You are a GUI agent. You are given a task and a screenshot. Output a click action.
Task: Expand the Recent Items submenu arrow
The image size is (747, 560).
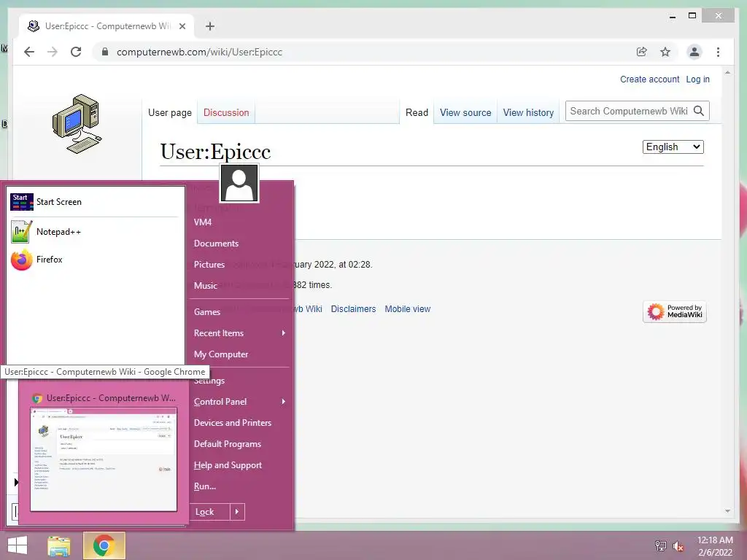[284, 332]
